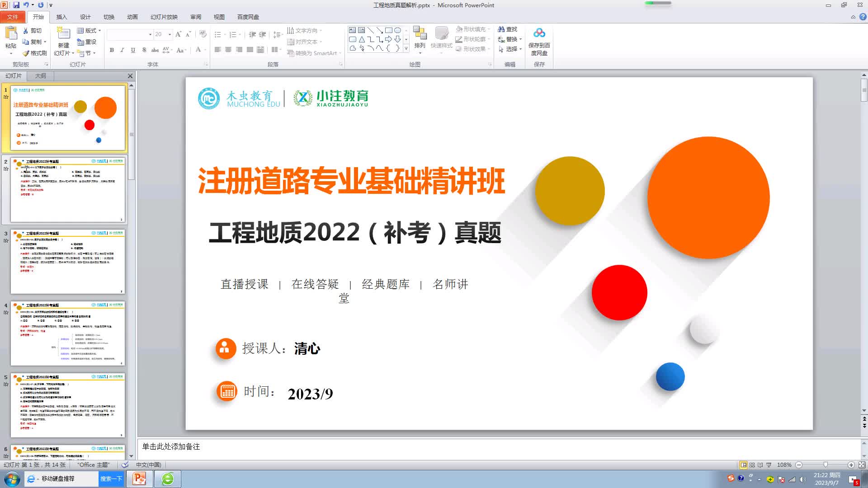Click the Reset (重设) slide button
The height and width of the screenshot is (488, 868).
point(87,42)
